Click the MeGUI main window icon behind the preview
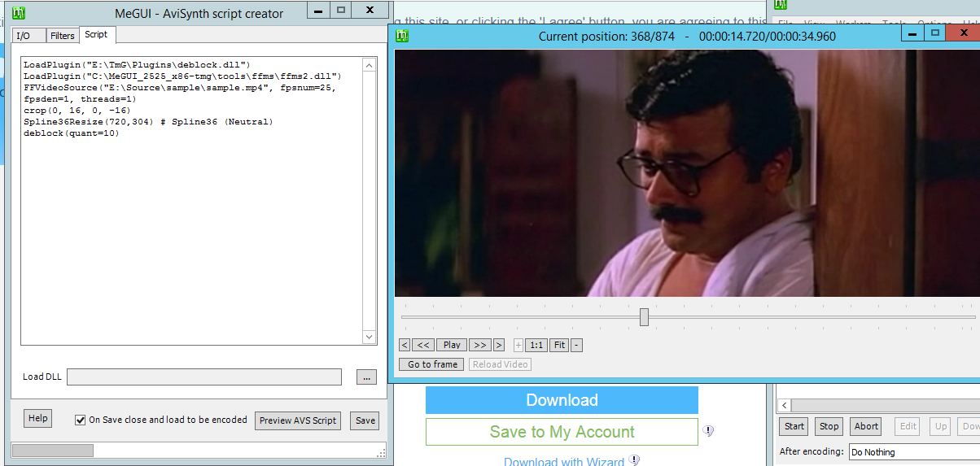Viewport: 980px width, 466px height. pyautogui.click(x=781, y=4)
